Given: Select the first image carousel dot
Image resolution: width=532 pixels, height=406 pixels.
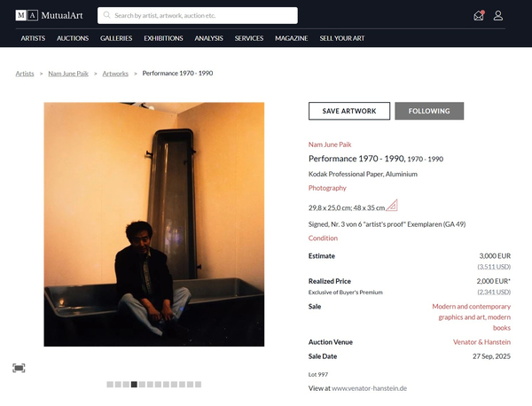Looking at the screenshot, I should pos(110,385).
